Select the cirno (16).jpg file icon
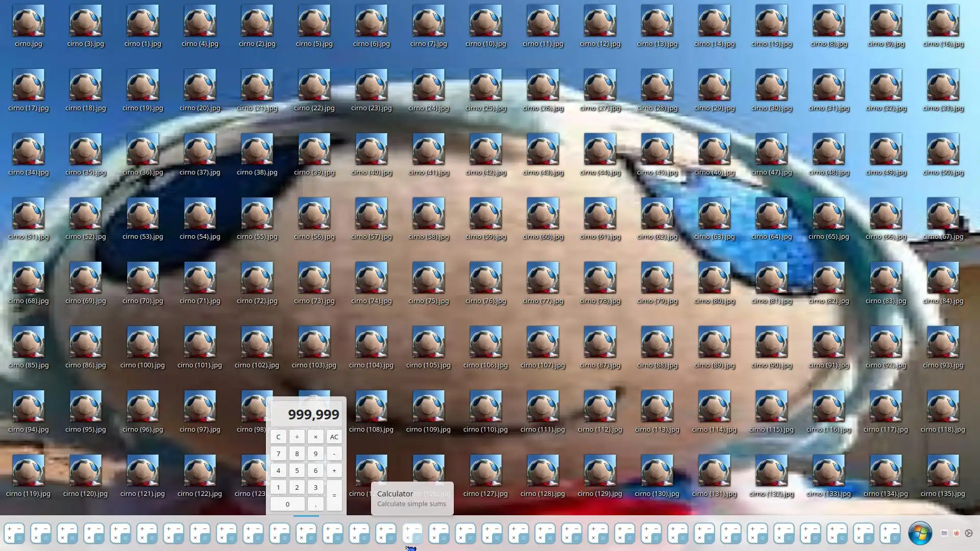This screenshot has height=551, width=980. (943, 21)
